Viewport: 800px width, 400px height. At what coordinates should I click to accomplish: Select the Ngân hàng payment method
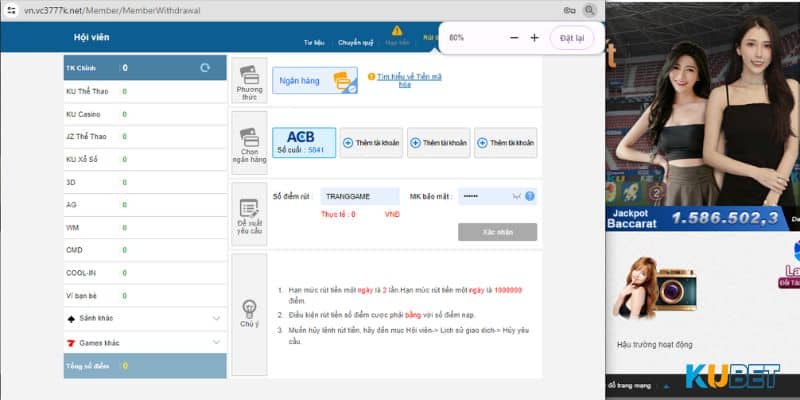pyautogui.click(x=315, y=81)
